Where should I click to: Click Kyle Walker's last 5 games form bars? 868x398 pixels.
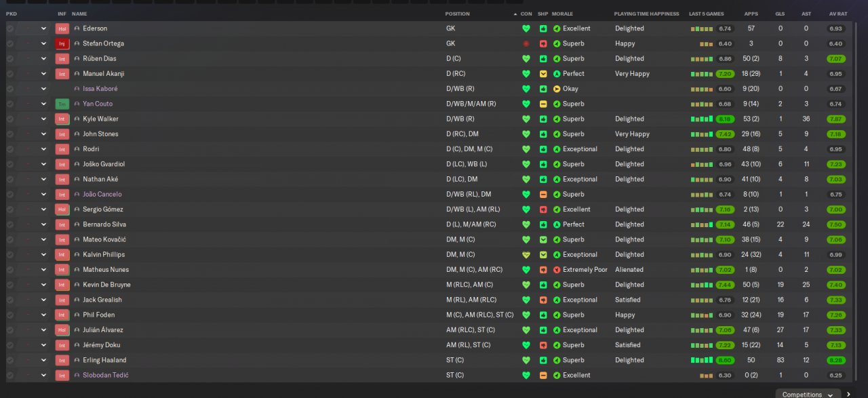[x=702, y=119]
